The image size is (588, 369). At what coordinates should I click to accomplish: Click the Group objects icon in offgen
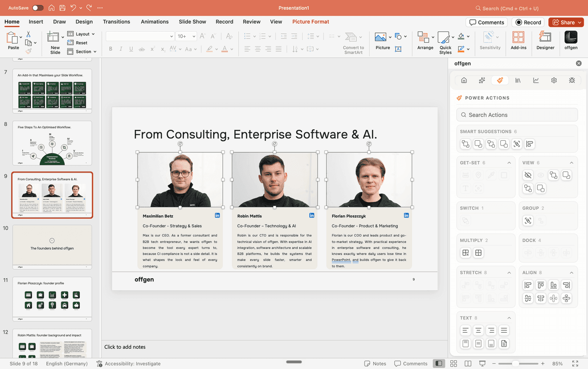[x=528, y=221]
